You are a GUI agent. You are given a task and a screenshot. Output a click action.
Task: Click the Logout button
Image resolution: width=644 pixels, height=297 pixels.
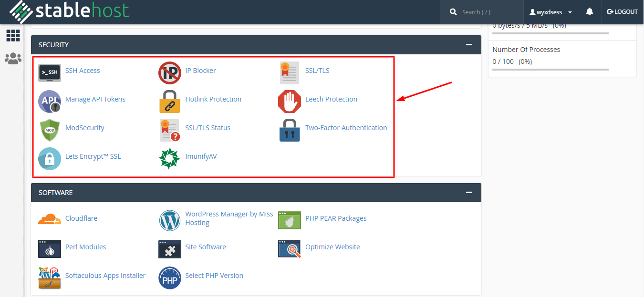pyautogui.click(x=622, y=12)
